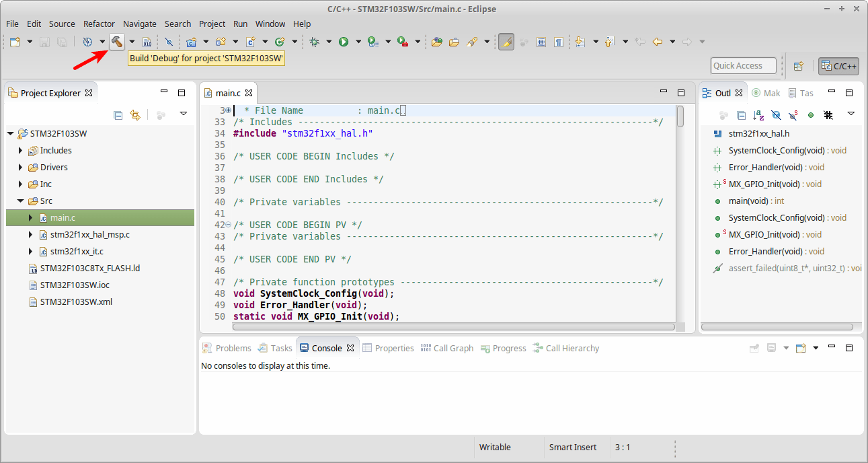Select the C/C++ perspective button
868x463 pixels.
[838, 66]
